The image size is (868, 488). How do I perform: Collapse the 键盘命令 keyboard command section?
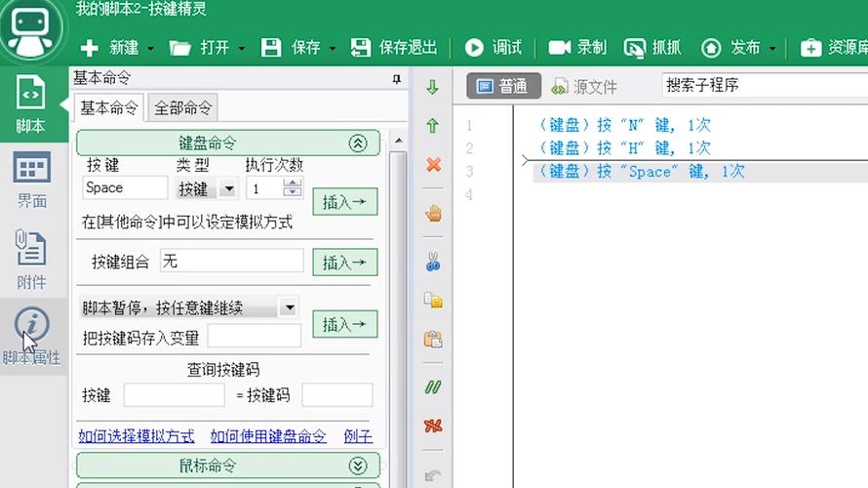click(357, 143)
